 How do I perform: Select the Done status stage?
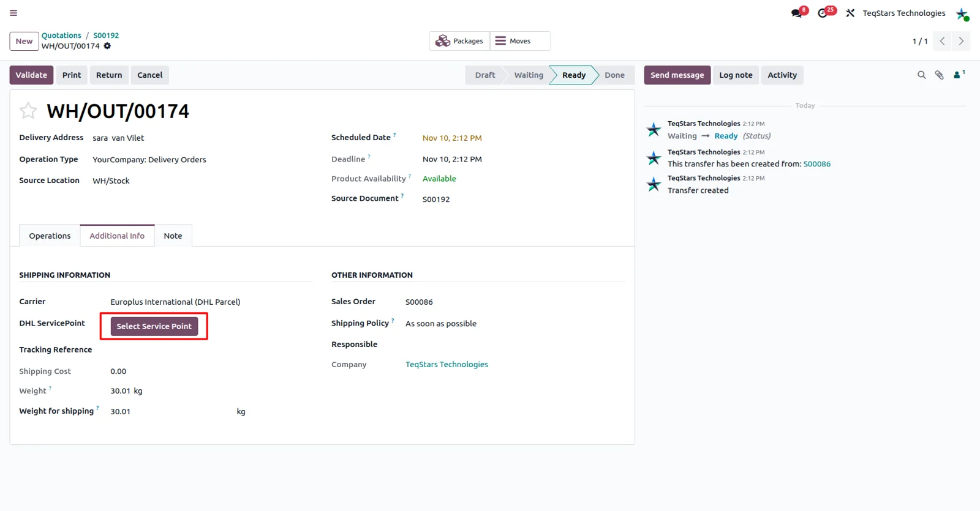pos(614,75)
